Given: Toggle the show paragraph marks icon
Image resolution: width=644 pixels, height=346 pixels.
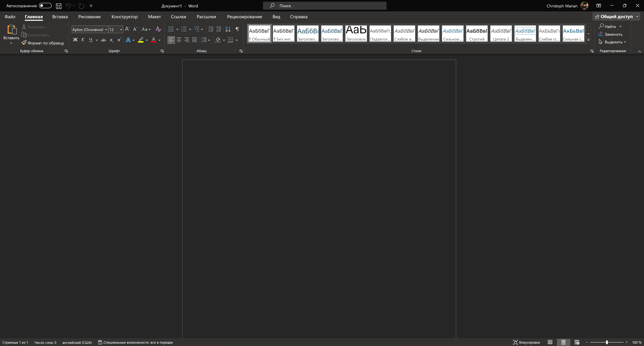Looking at the screenshot, I should pos(237,29).
